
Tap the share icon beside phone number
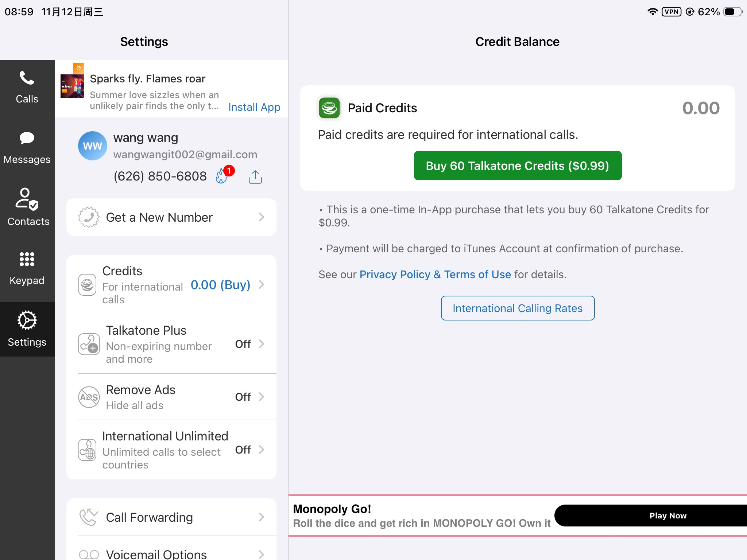point(255,177)
